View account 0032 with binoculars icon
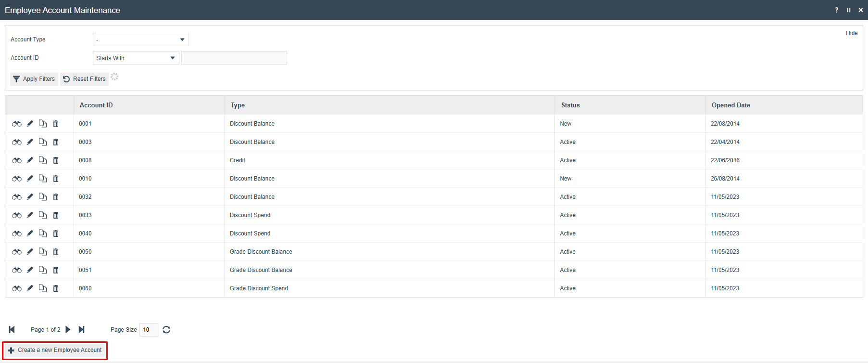The image size is (868, 363). [x=17, y=197]
